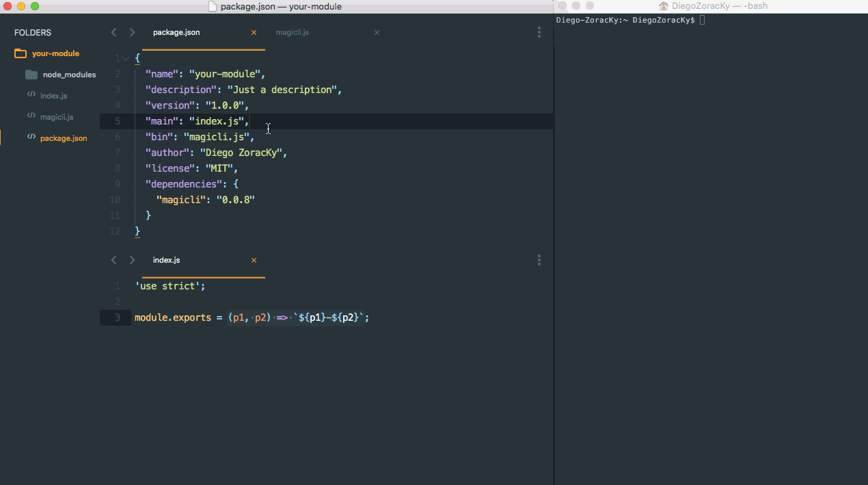Screen dimensions: 868x485
Task: Close the package.json tab
Action: click(x=254, y=31)
